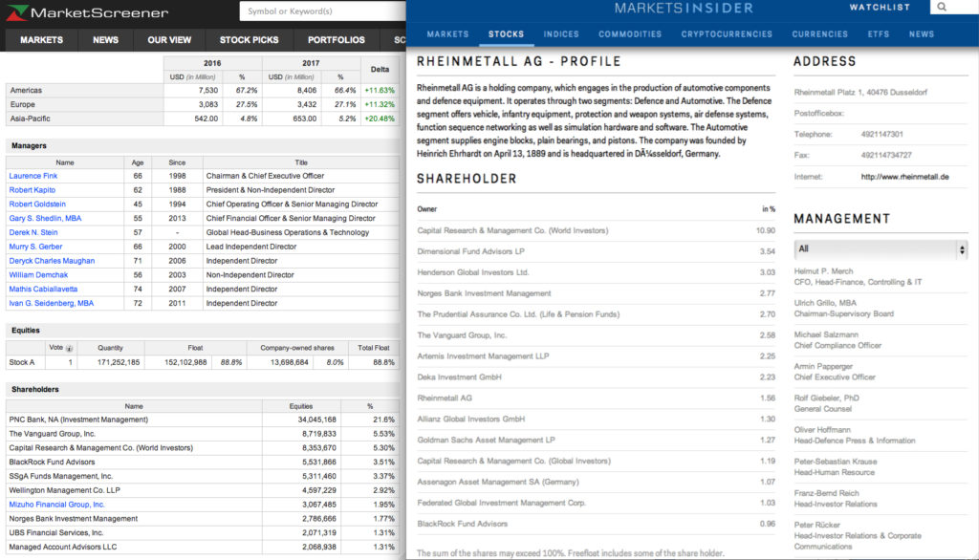Open NEWS tab on Markets Insider
Screen dimensions: 979x560
(x=922, y=34)
